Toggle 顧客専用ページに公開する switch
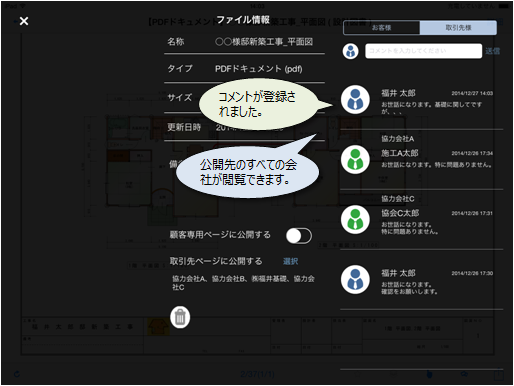 click(299, 236)
